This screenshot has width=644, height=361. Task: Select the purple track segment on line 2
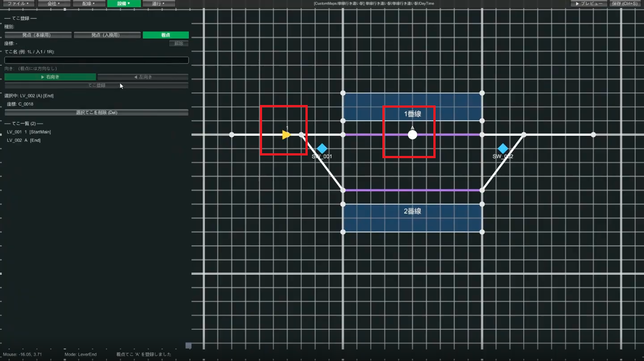tap(412, 190)
